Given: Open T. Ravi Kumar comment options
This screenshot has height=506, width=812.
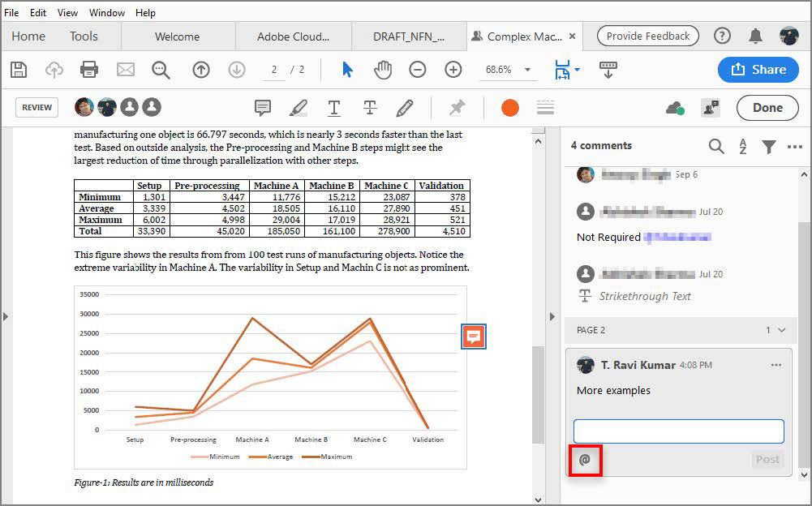Looking at the screenshot, I should [775, 365].
